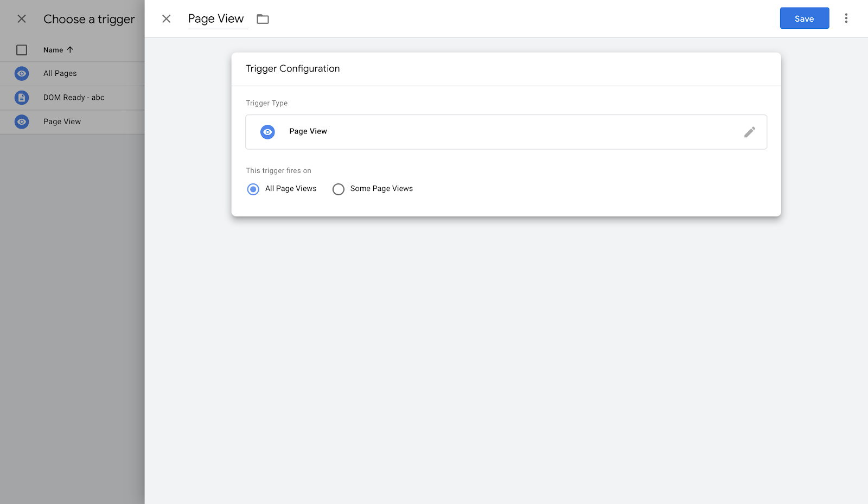The image size is (868, 504).
Task: Click the eye icon beside Page View in list
Action: pos(22,122)
